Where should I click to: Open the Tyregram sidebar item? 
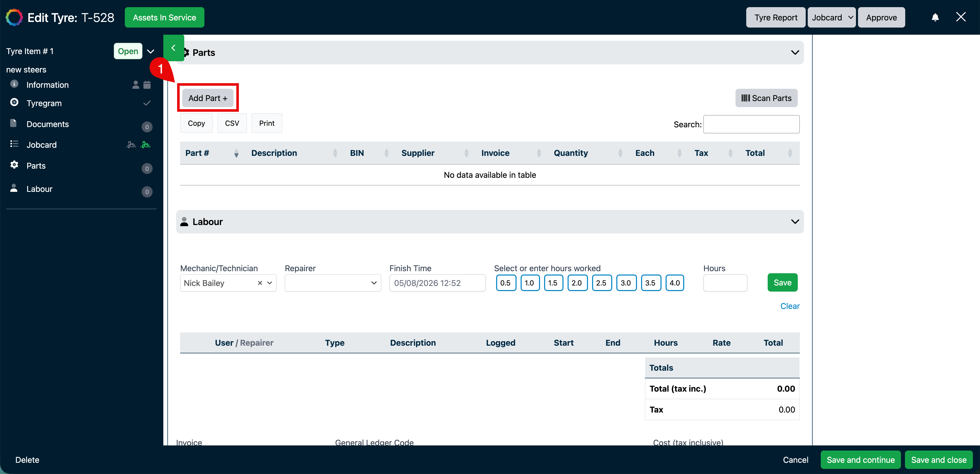[44, 103]
